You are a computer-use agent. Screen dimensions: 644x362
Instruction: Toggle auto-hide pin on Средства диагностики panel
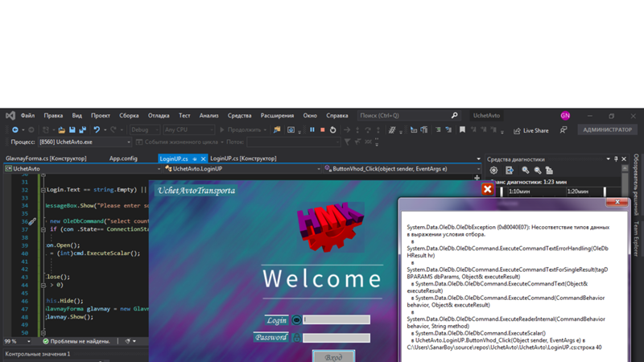click(616, 158)
